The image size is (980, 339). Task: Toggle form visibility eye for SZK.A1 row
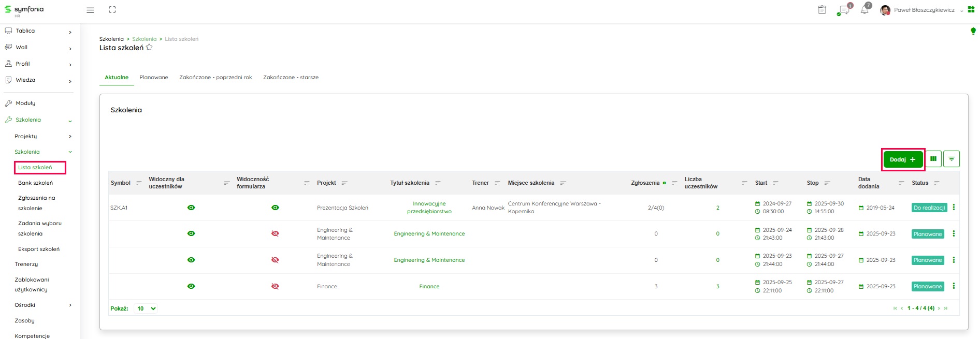pyautogui.click(x=275, y=208)
